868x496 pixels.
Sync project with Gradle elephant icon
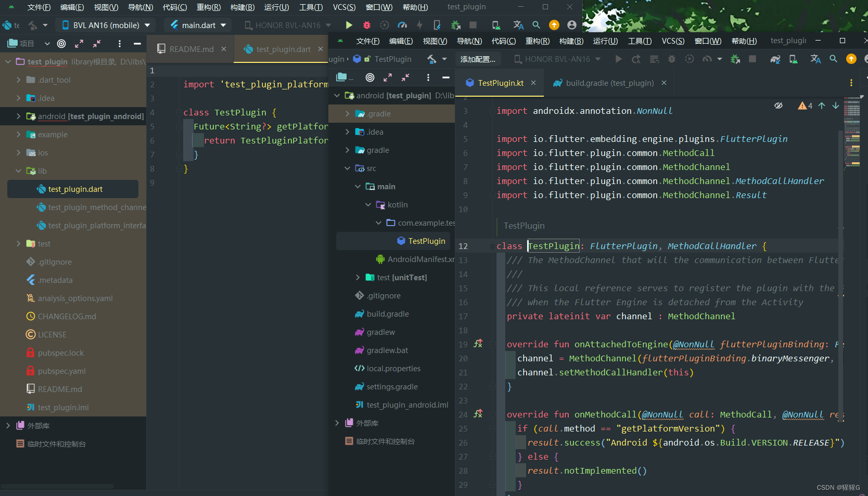[775, 59]
